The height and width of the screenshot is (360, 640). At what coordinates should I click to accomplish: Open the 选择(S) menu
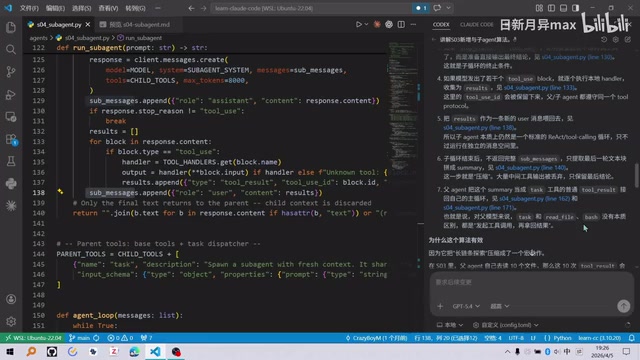(81, 8)
